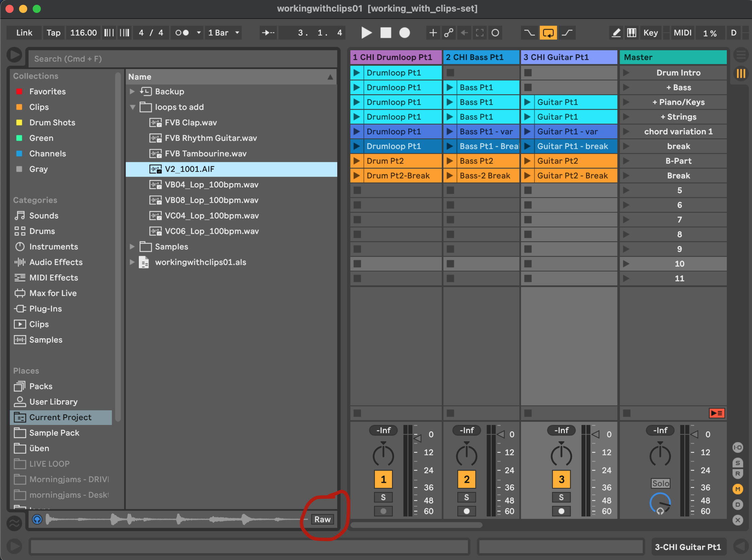Viewport: 752px width, 560px height.
Task: Click the transport Stop button
Action: pyautogui.click(x=386, y=33)
